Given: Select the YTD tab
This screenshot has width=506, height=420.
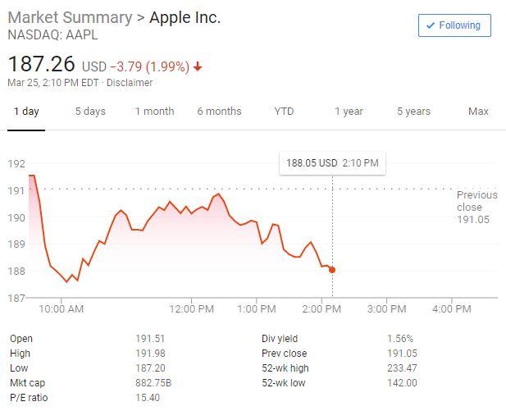Looking at the screenshot, I should point(284,112).
